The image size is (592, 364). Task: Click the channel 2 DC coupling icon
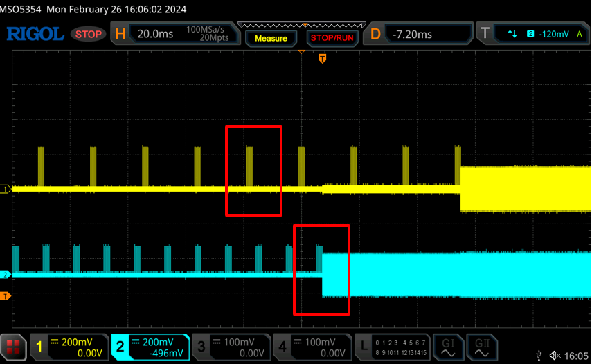(136, 342)
